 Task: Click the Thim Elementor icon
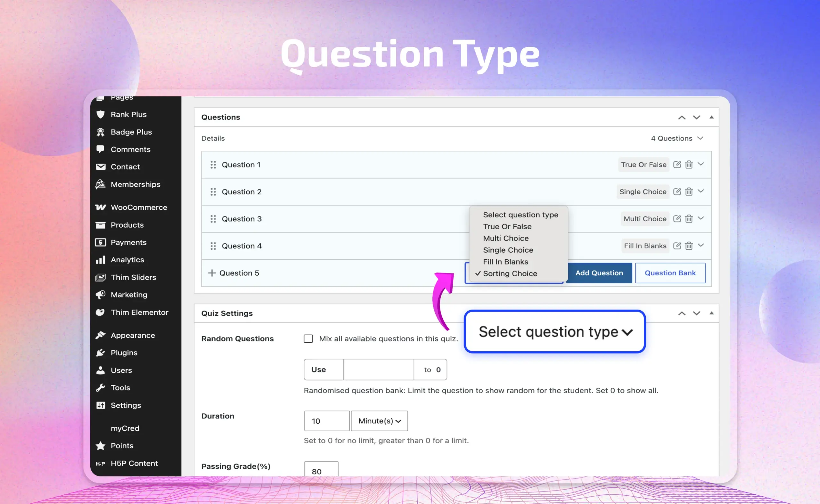100,312
